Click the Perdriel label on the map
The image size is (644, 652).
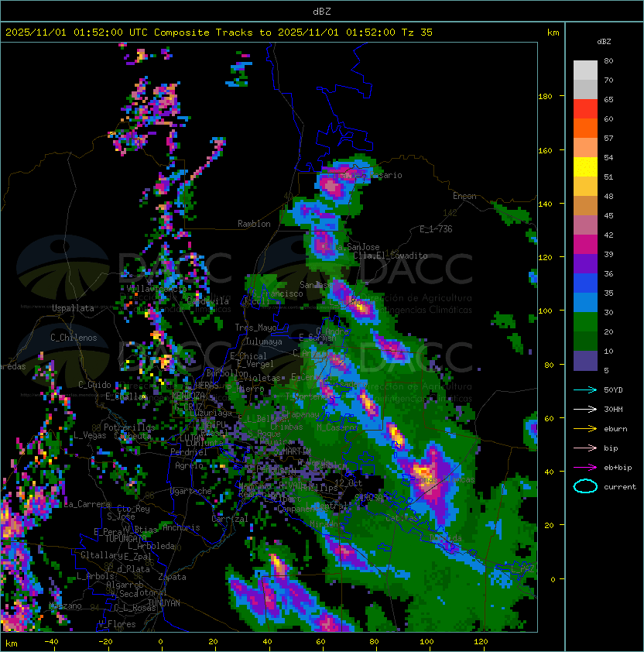(x=189, y=452)
